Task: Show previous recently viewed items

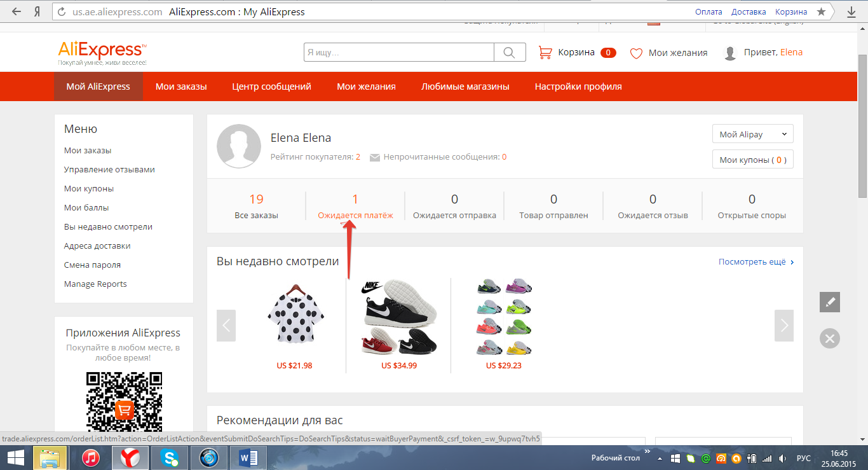Action: pos(226,326)
